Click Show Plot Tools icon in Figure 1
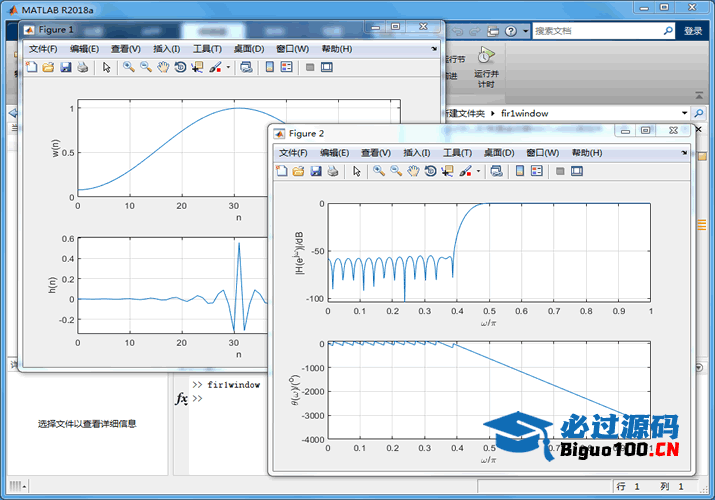Screen dimensions: 715x500 point(327,67)
